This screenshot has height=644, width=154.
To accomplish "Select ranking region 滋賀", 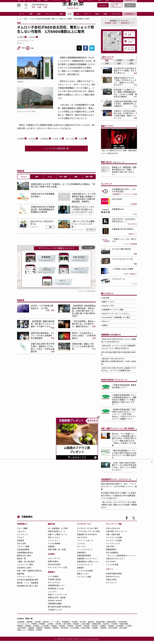I will [119, 63].
